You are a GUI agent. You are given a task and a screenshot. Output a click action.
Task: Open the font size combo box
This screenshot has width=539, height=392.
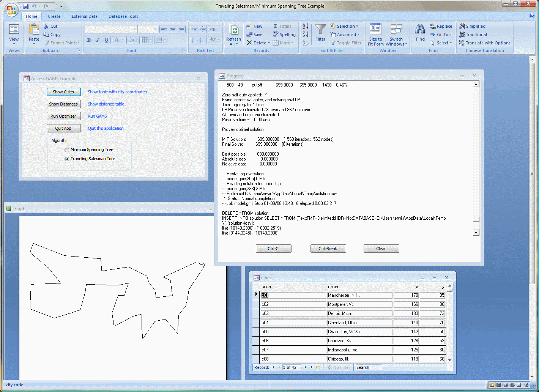(x=155, y=29)
